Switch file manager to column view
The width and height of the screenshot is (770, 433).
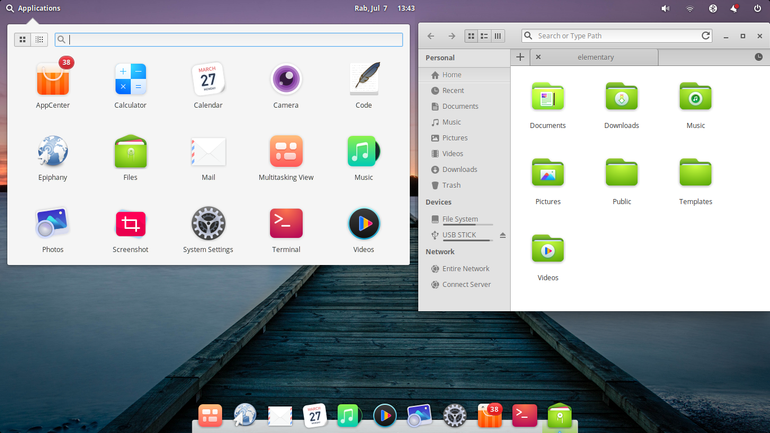point(498,36)
